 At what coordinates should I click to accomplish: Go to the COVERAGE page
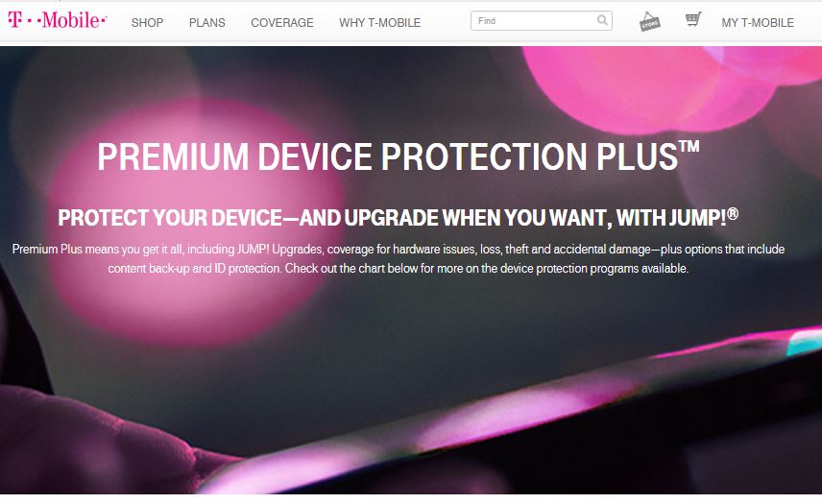pyautogui.click(x=282, y=22)
